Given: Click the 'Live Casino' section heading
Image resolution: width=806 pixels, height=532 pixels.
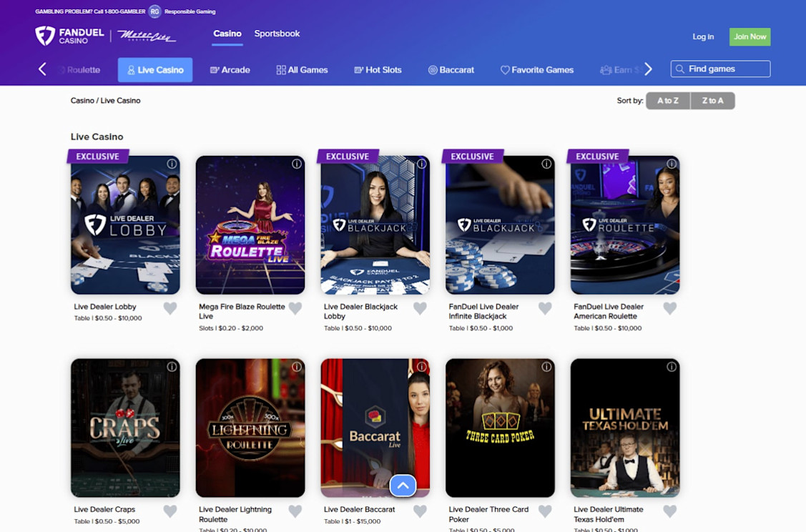Looking at the screenshot, I should click(97, 137).
